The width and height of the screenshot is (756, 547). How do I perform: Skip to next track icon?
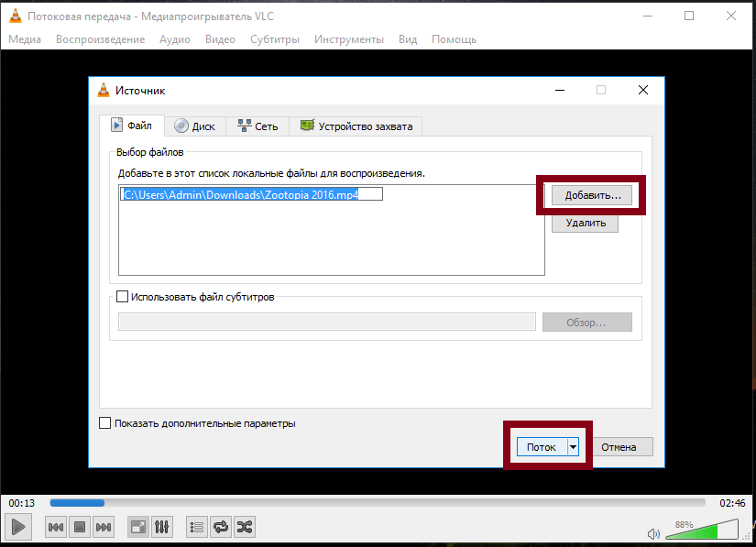(104, 527)
